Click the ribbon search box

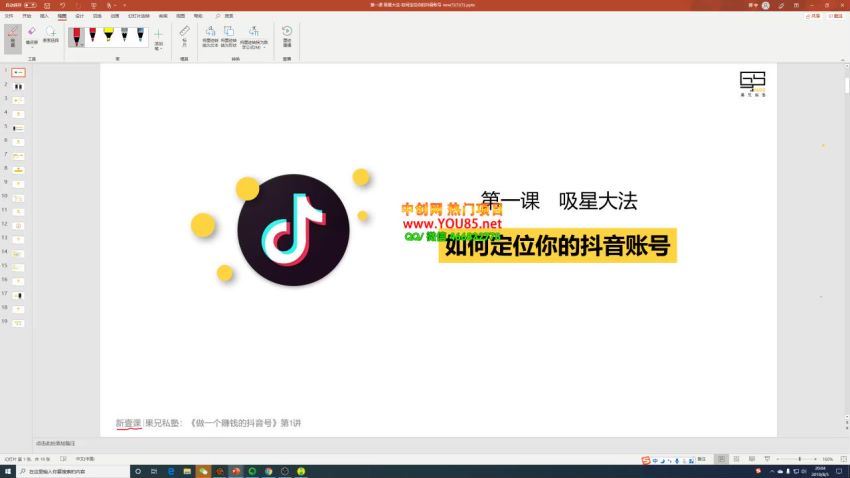coord(225,16)
